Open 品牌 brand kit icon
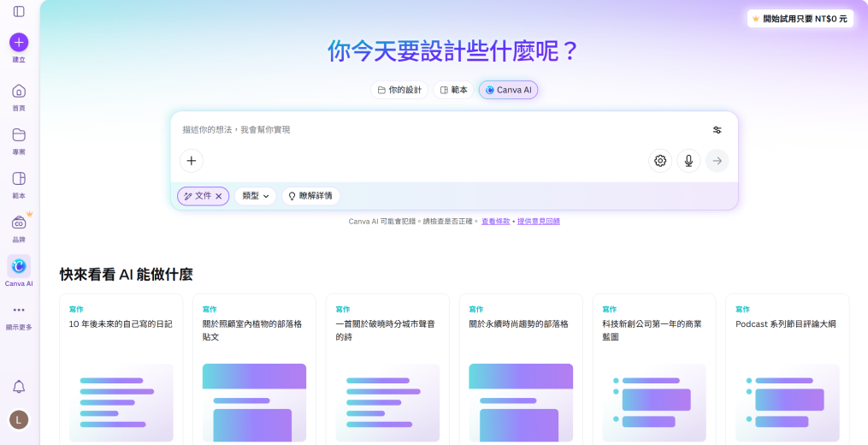 pyautogui.click(x=19, y=222)
